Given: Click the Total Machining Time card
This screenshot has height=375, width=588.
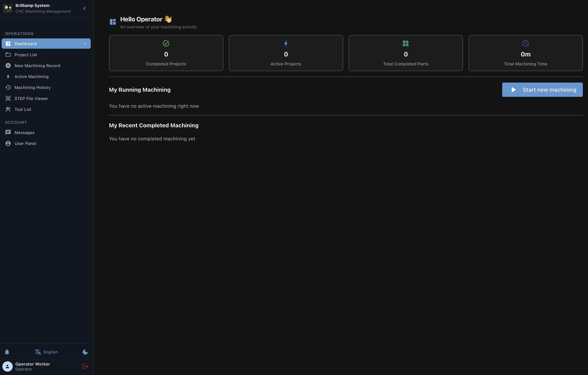Looking at the screenshot, I should 525,53.
